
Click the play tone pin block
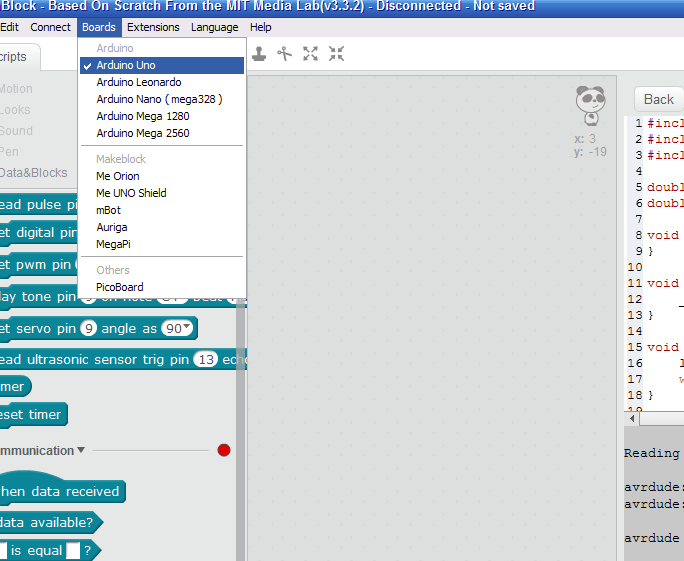38,297
